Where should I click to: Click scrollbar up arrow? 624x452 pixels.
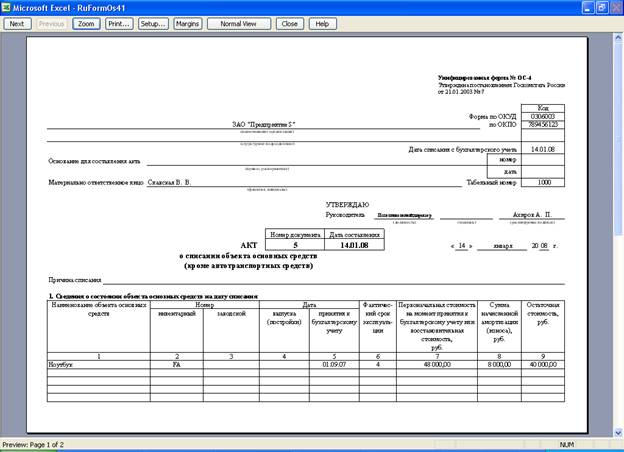[618, 38]
